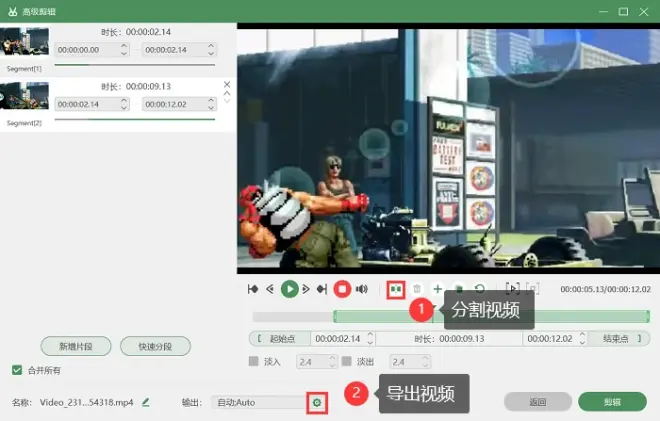
Task: Stop playback with the red stop button
Action: pos(342,289)
